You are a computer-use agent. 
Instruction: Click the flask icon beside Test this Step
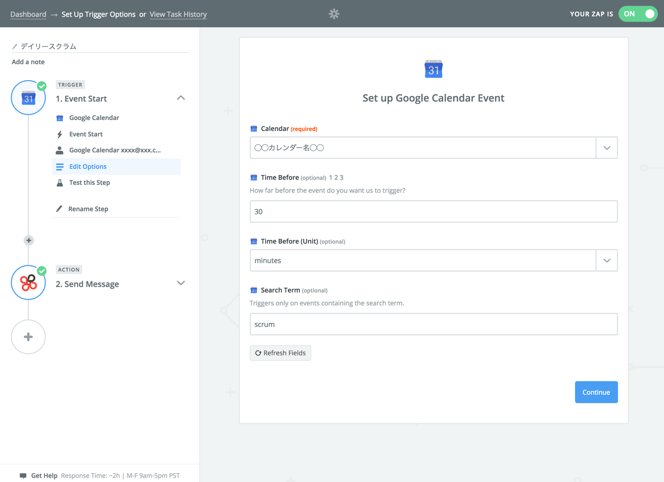(60, 183)
